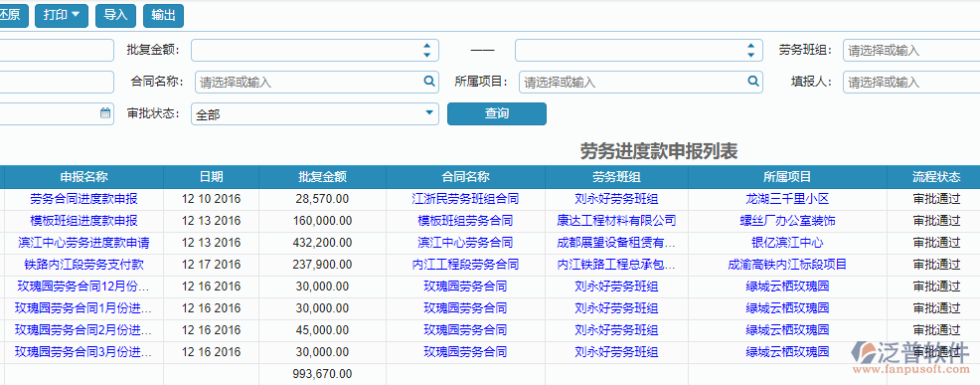The image size is (980, 385).
Task: Sort by 日期 column header
Action: (212, 177)
